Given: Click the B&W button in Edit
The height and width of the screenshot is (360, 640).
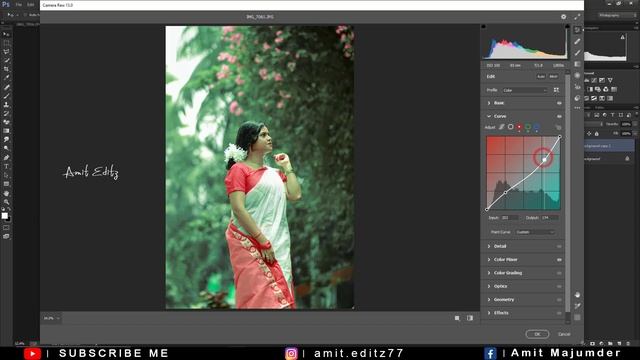Looking at the screenshot, I should coord(553,76).
